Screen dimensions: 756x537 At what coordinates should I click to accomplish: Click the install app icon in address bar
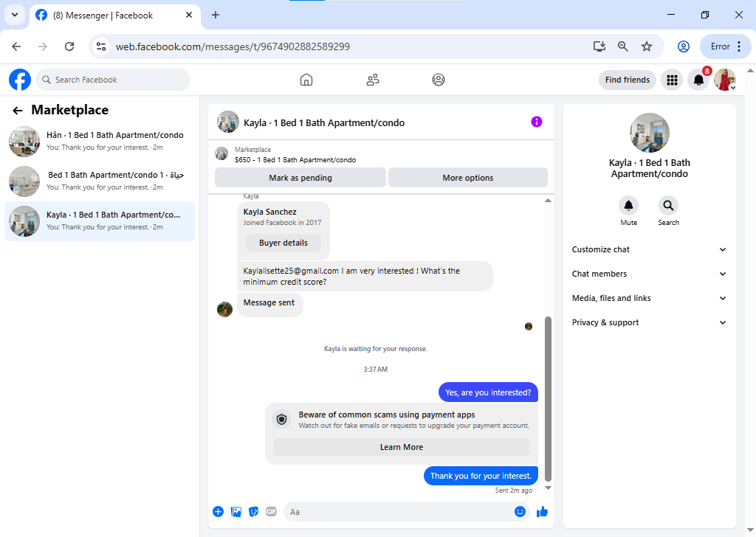[599, 46]
